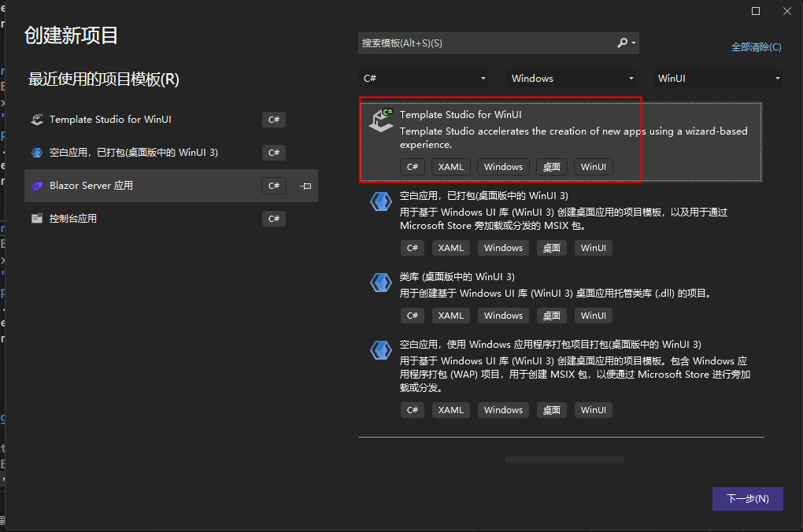Click WinUI icon of the WAP packaged blank app
The height and width of the screenshot is (532, 803).
click(x=381, y=350)
